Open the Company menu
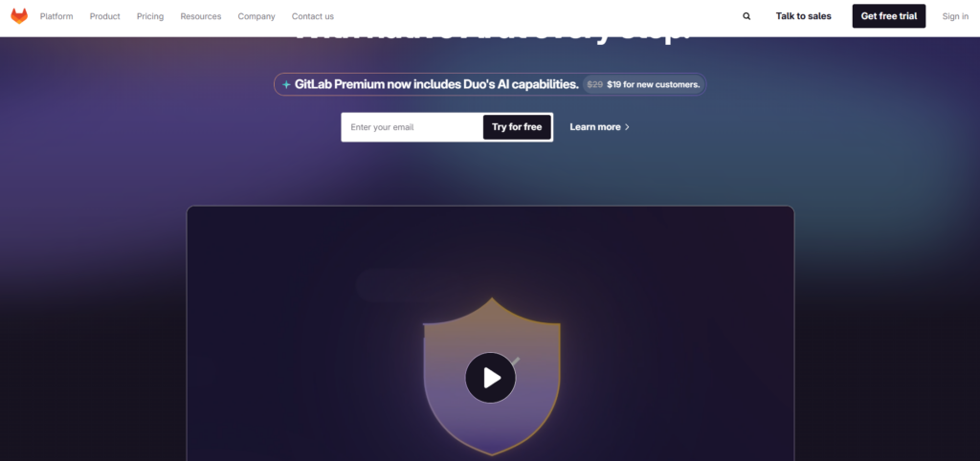 click(x=256, y=16)
